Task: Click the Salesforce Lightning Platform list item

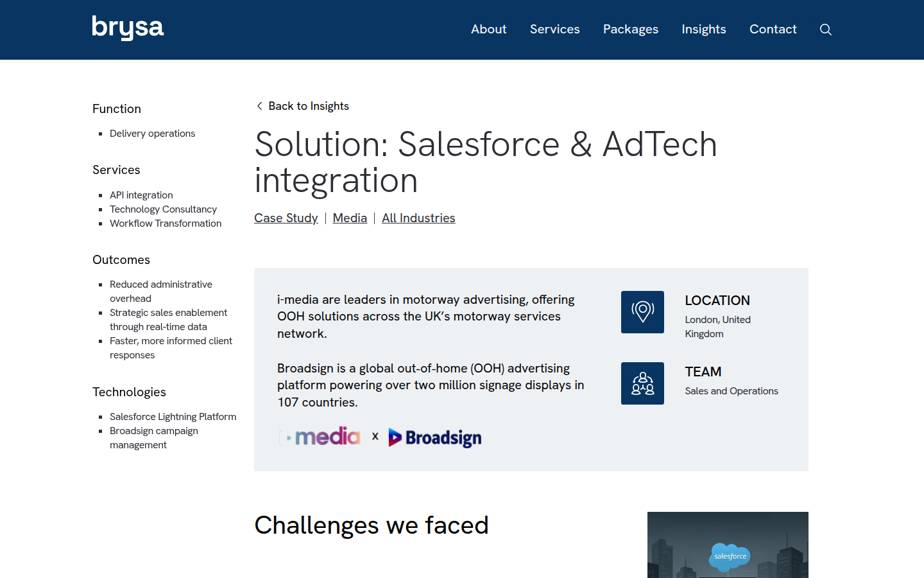Action: (173, 417)
